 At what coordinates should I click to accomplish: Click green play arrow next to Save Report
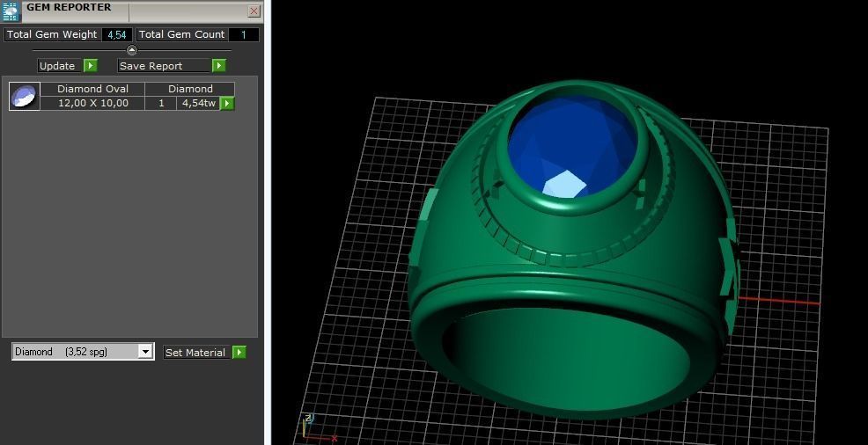pos(219,66)
